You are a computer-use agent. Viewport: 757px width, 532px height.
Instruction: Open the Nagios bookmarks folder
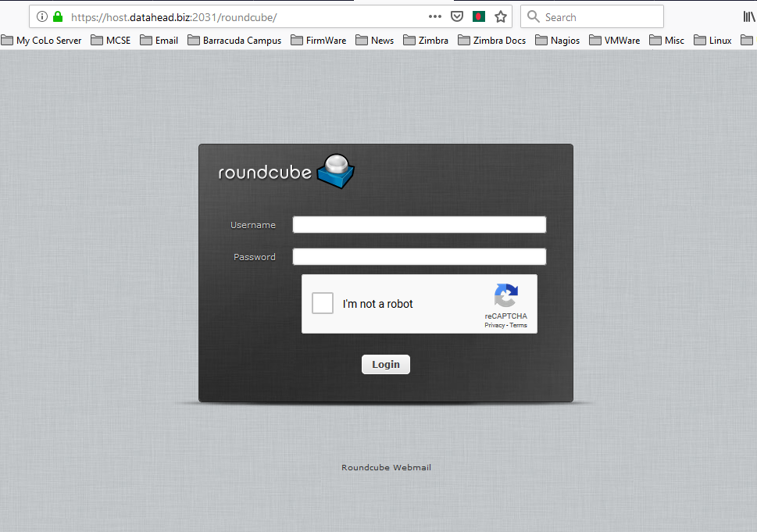pyautogui.click(x=557, y=40)
